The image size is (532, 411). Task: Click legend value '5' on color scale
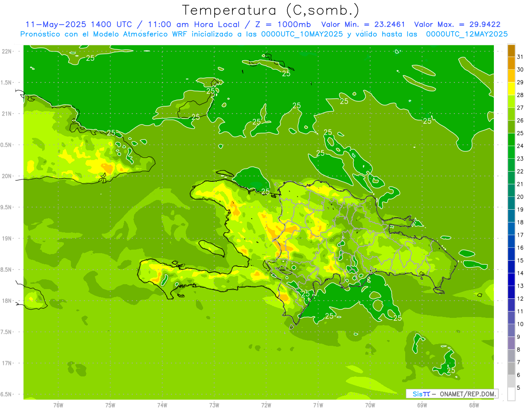[x=519, y=388]
